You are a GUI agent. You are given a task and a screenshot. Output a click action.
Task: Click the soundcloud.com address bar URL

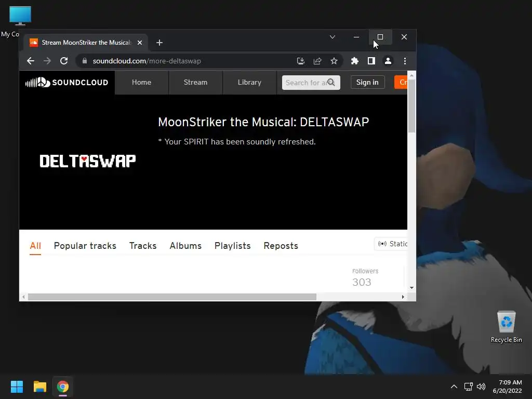tap(147, 61)
